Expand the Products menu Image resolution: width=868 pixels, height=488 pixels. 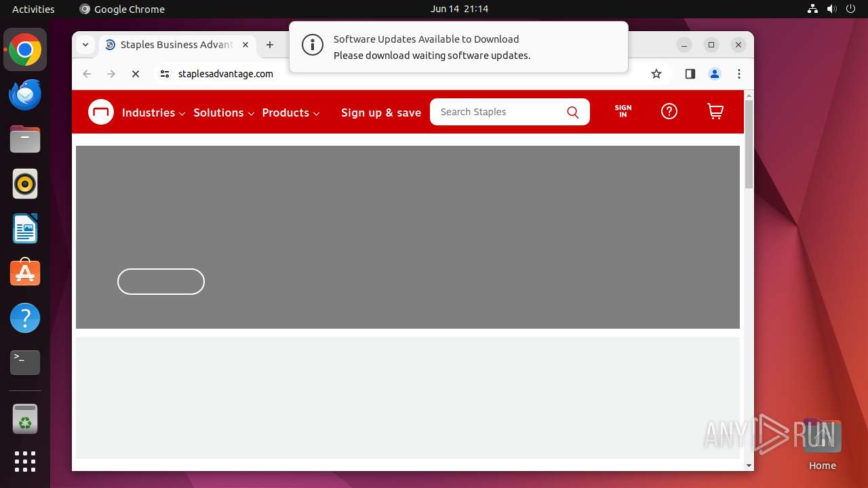tap(291, 113)
